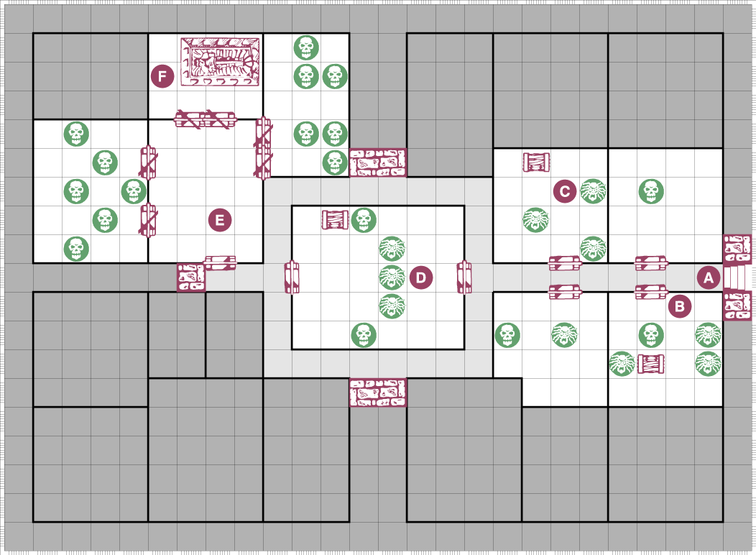
Task: Click the lower secret door on room E's left wall
Action: coord(148,221)
